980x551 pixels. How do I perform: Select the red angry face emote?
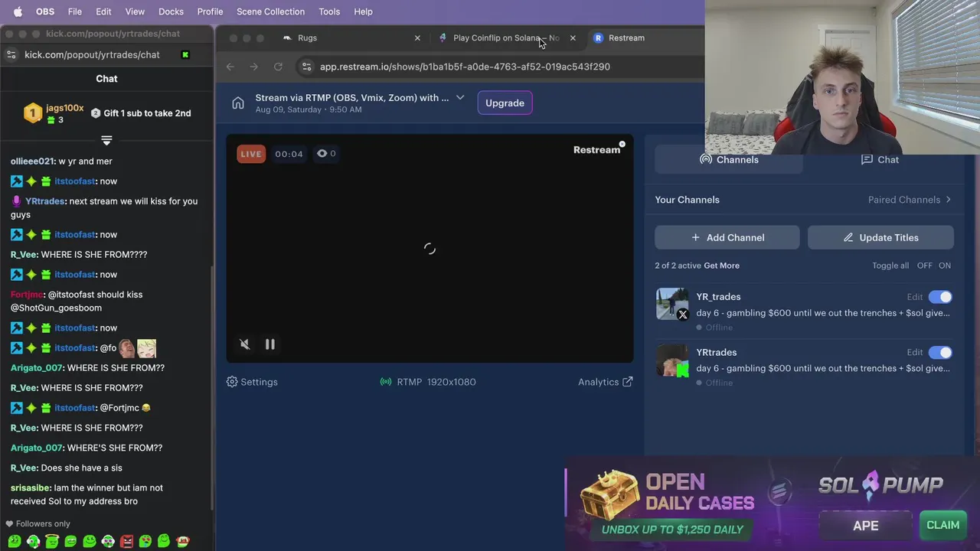126,541
